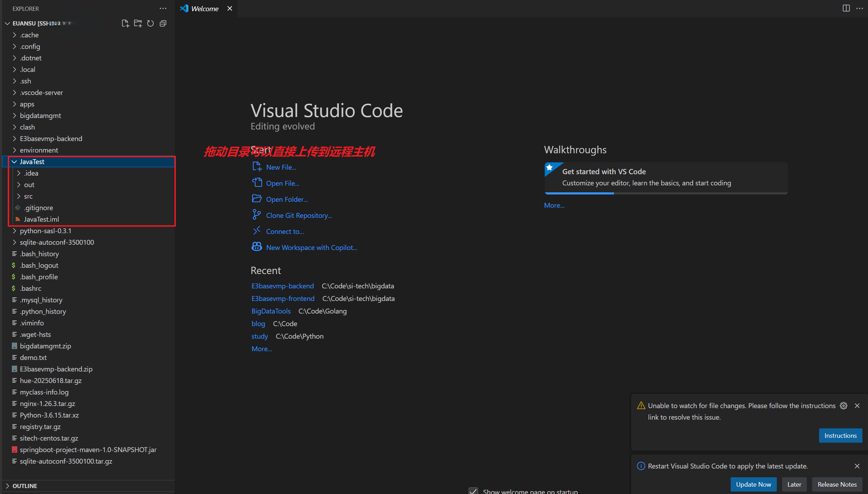Open the JavaTest.iml file
Viewport: 868px width, 494px height.
point(41,219)
